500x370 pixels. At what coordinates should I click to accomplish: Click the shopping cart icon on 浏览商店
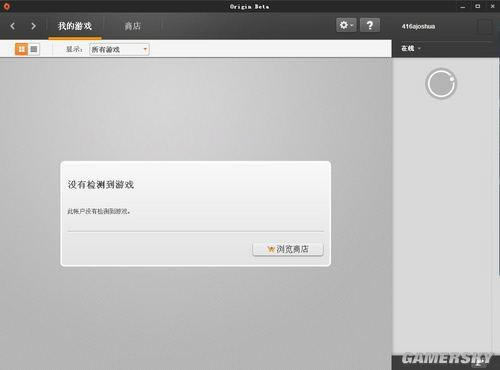tap(271, 249)
